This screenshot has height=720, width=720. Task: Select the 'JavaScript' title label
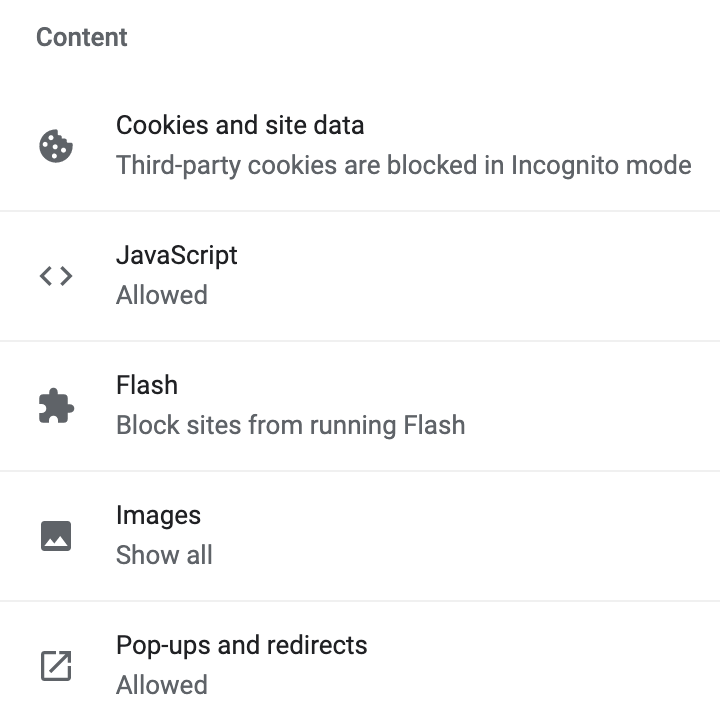[x=177, y=255]
